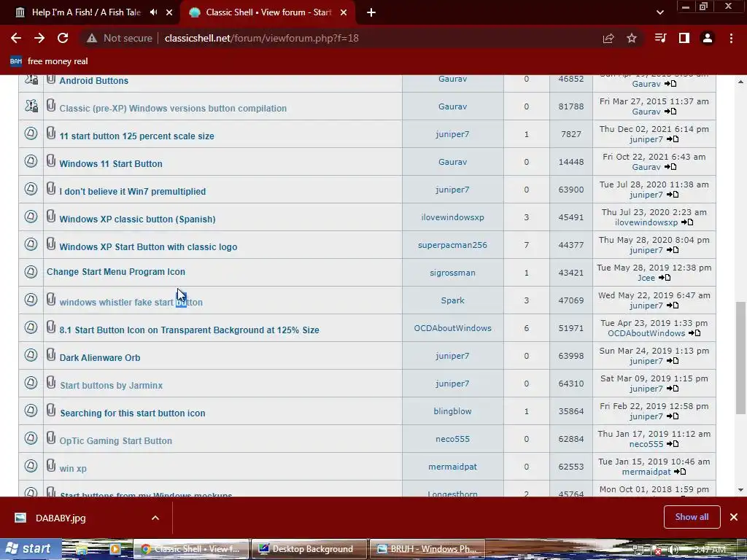Open a new browser tab
Image resolution: width=747 pixels, height=560 pixels.
pos(371,12)
